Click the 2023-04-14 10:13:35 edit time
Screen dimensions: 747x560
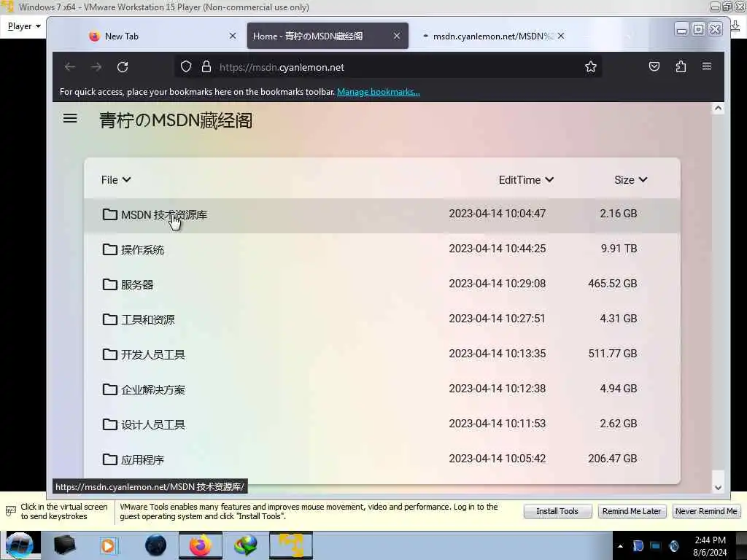click(x=498, y=354)
